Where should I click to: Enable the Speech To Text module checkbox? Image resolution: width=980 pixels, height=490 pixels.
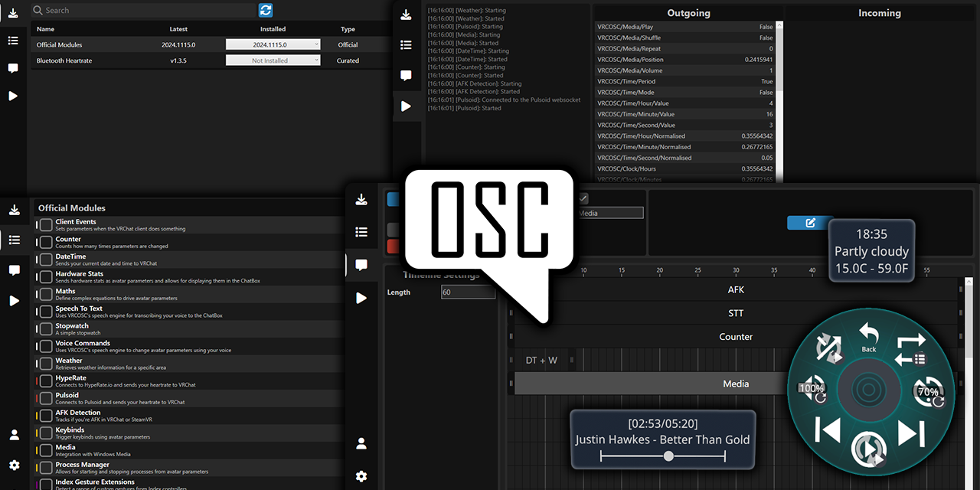[46, 312]
